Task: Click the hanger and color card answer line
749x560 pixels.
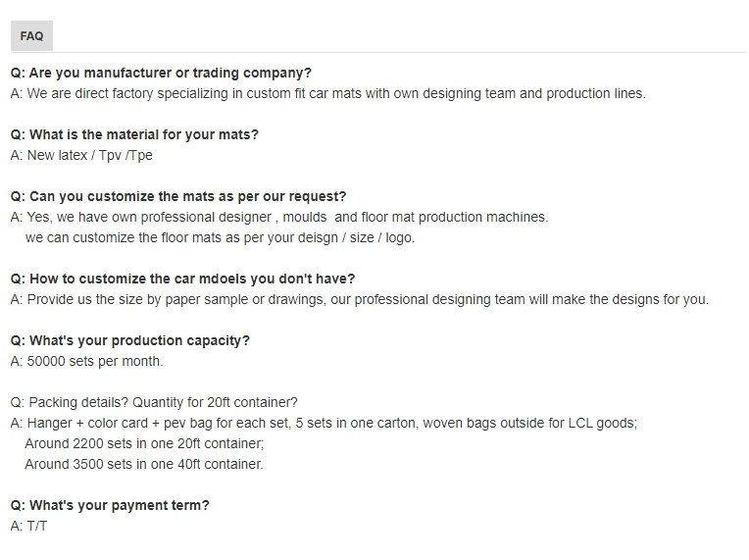Action: tap(324, 423)
